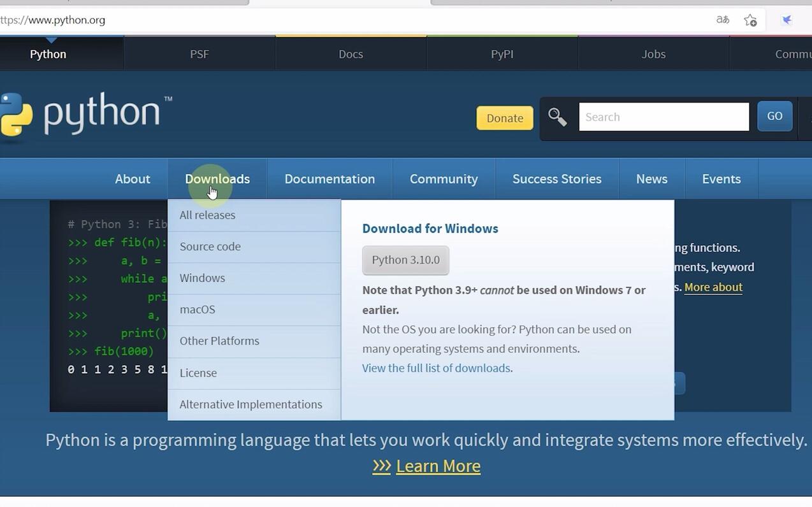Screen dimensions: 812x507
Task: Open License in Downloads menu
Action: click(x=254, y=373)
